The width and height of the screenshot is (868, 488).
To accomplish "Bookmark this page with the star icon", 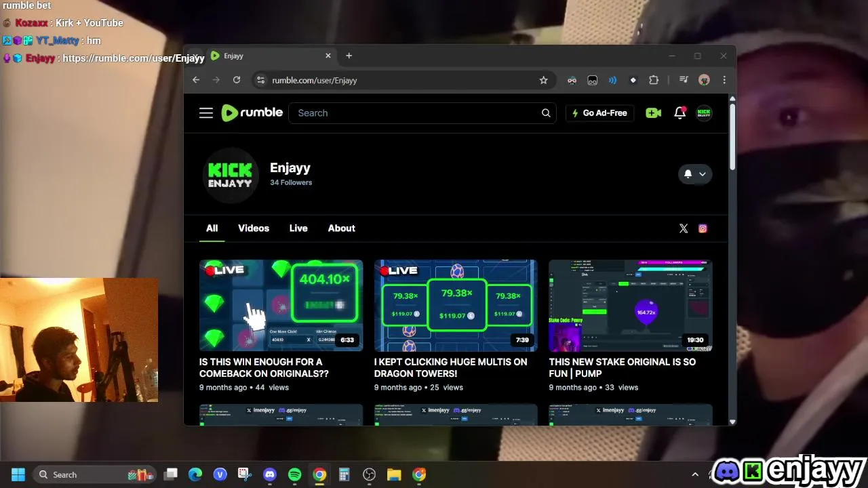I will click(x=543, y=80).
